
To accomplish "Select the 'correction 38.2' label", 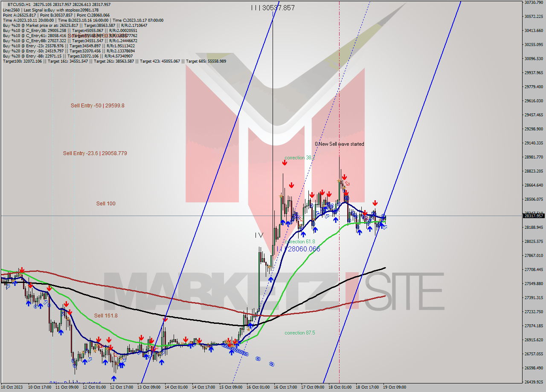I will click(x=300, y=158).
